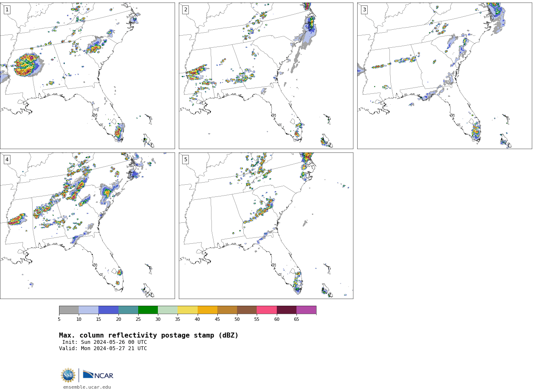This screenshot has width=536, height=392.
Task: Click the gray 5-10 dBZ color swatch
Action: tap(69, 310)
